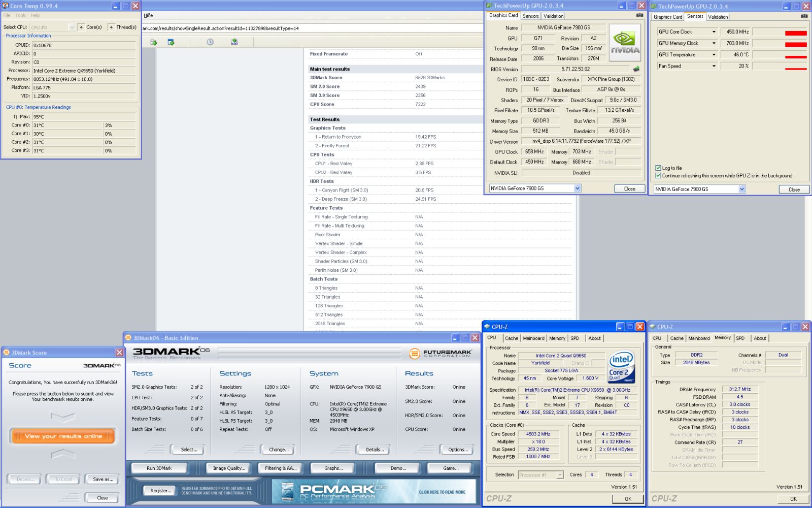812x508 pixels.
Task: Click the Details... button under System
Action: [x=375, y=450]
